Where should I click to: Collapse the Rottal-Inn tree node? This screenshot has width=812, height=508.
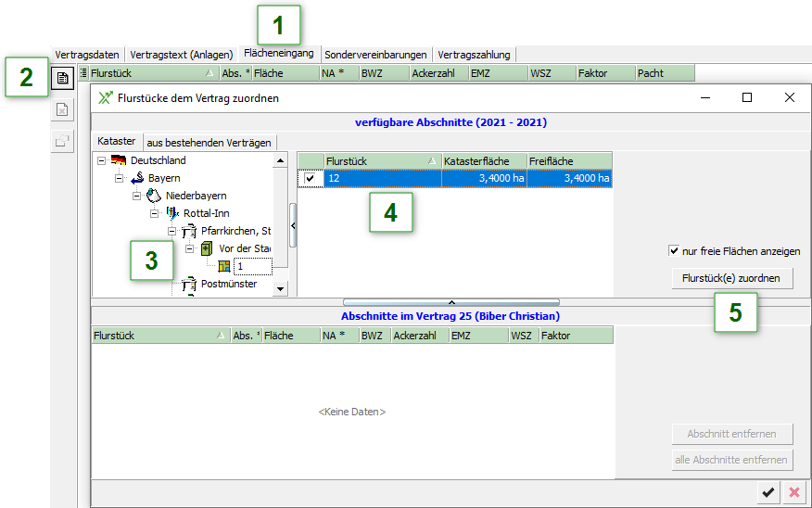[x=155, y=213]
